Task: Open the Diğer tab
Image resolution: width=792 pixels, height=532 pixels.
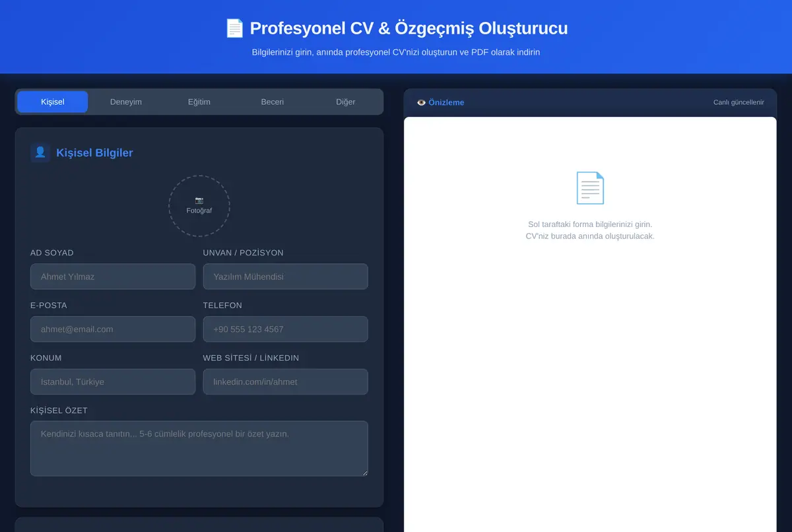Action: [x=346, y=102]
